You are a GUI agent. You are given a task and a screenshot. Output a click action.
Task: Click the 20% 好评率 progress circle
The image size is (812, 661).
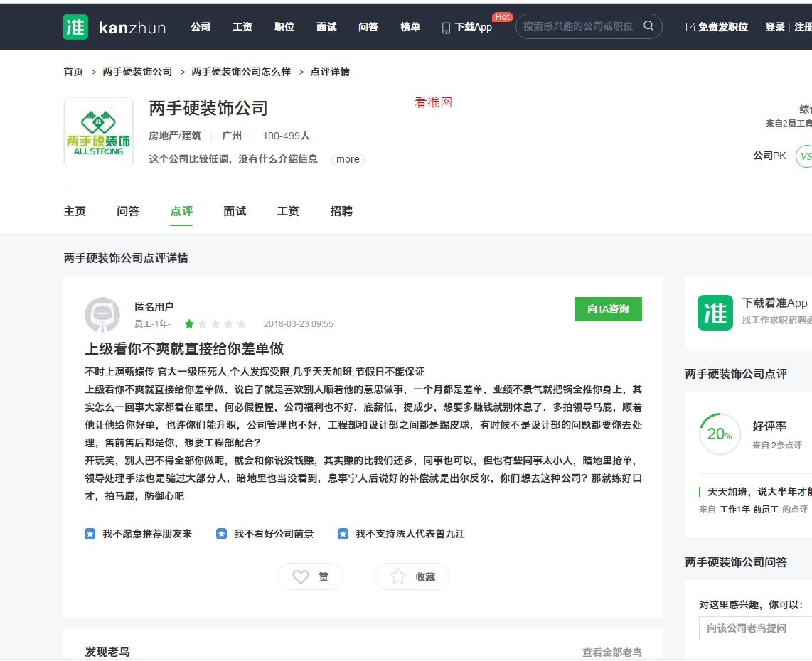pos(720,434)
